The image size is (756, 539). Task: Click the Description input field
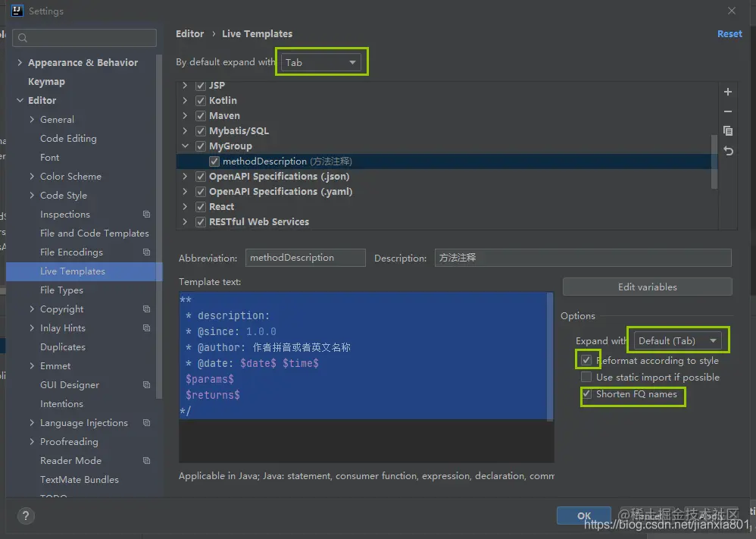click(583, 258)
